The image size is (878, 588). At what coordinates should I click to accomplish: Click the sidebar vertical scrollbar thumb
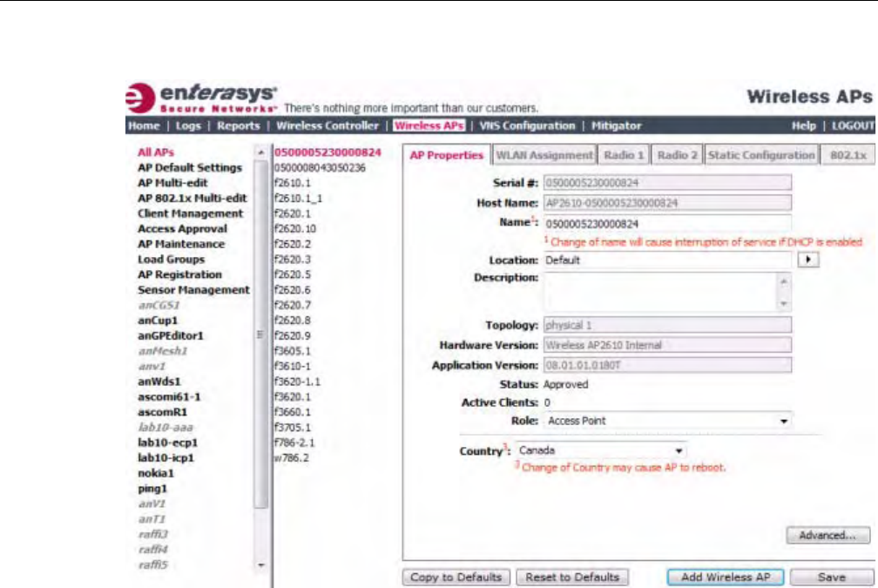(x=260, y=335)
